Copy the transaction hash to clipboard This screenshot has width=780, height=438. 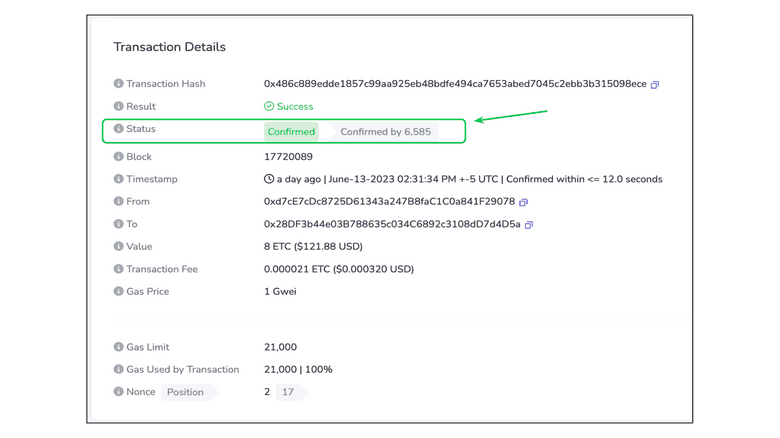pyautogui.click(x=655, y=85)
